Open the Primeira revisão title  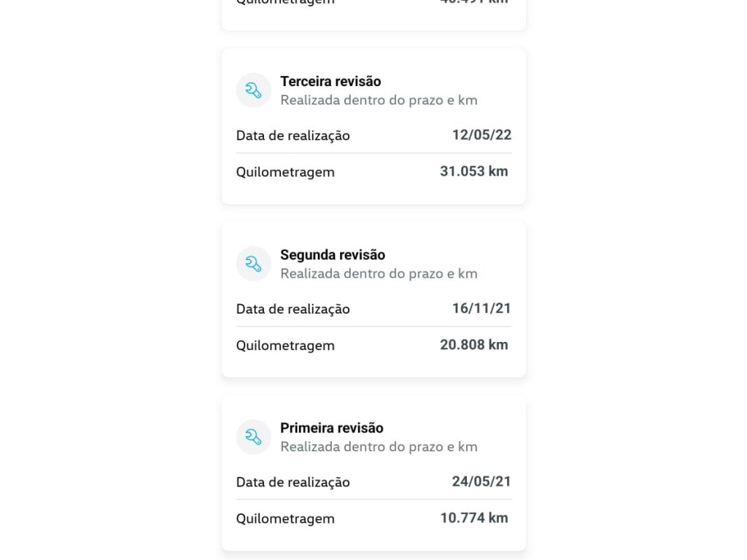pyautogui.click(x=332, y=428)
